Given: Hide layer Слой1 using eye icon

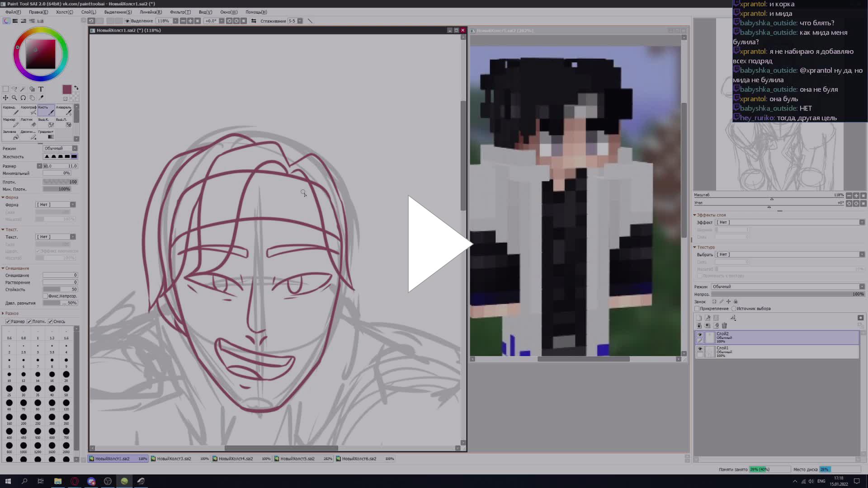Looking at the screenshot, I should pos(700,349).
